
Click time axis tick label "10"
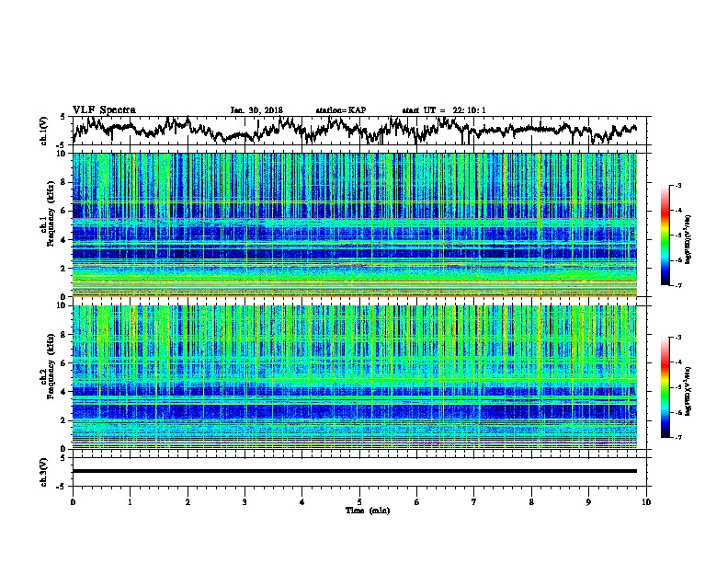646,502
